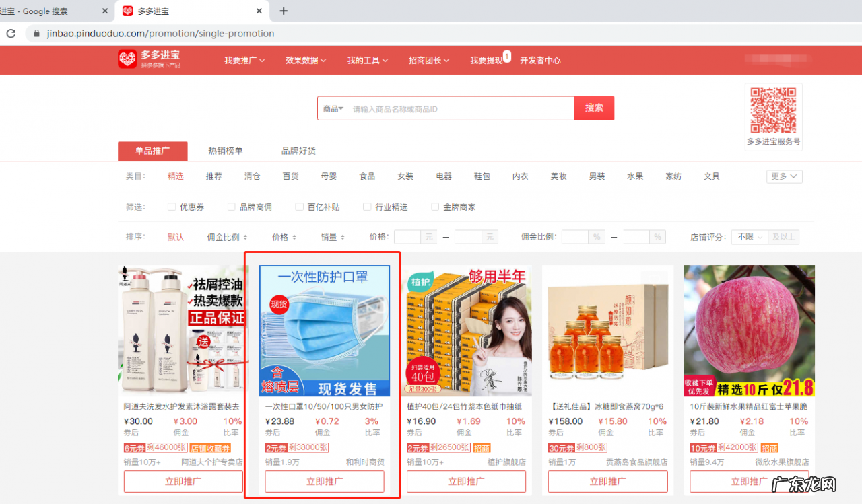Enable the 百亿补贴 checkbox
862x504 pixels.
pos(299,207)
